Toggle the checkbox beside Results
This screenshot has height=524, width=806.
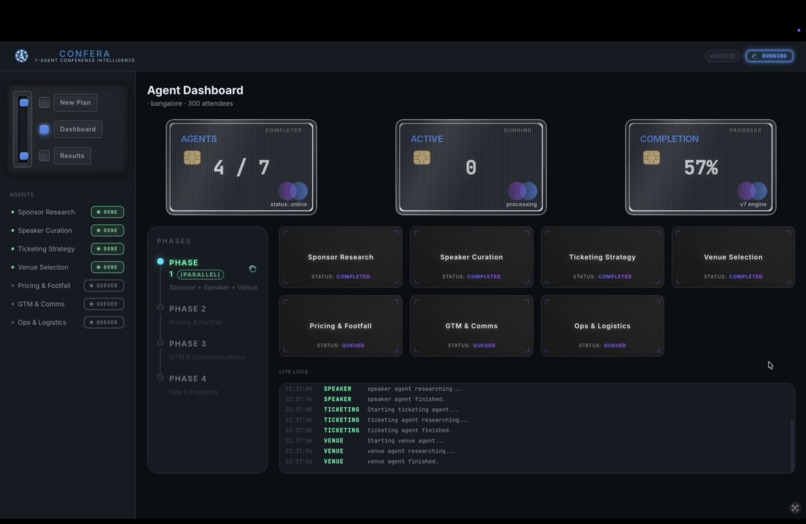[44, 156]
